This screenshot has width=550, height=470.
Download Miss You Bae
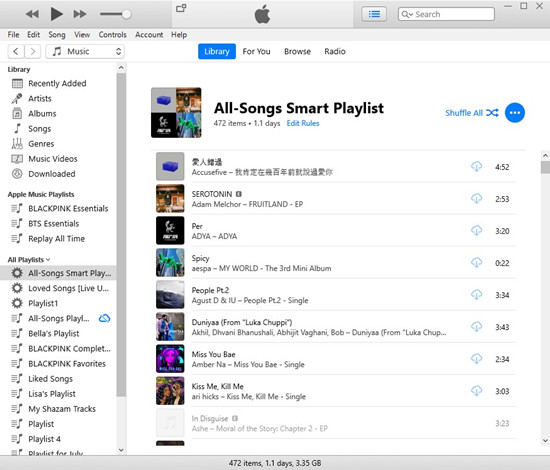(476, 359)
